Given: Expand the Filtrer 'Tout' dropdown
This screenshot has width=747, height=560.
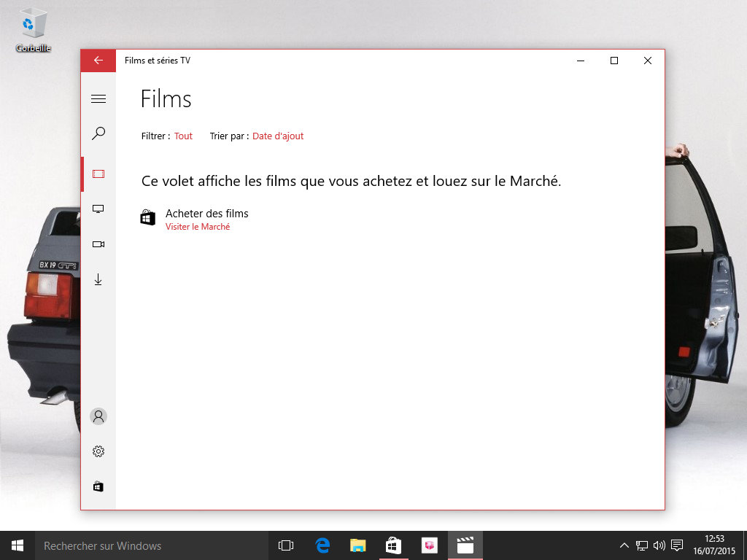Looking at the screenshot, I should pos(183,136).
